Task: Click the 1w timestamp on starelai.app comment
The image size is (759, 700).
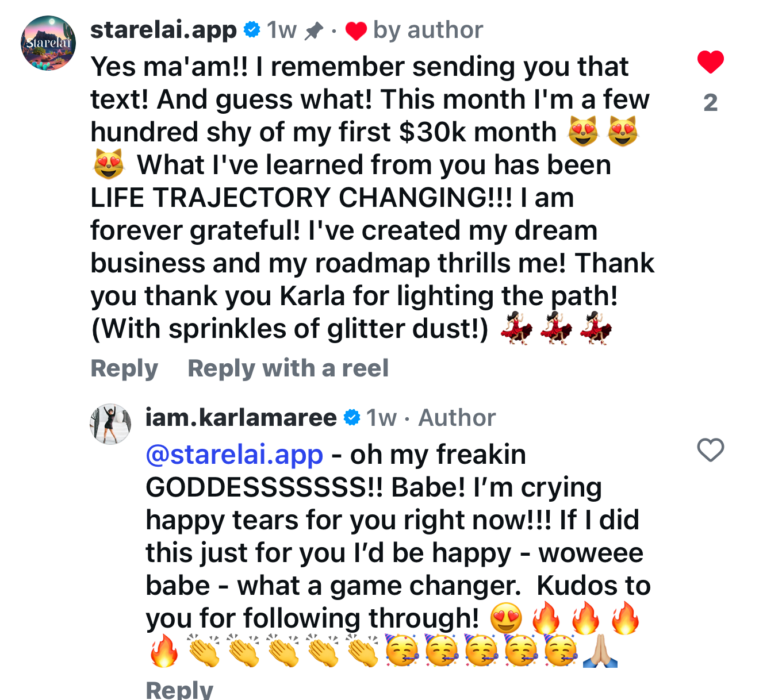Action: click(282, 30)
